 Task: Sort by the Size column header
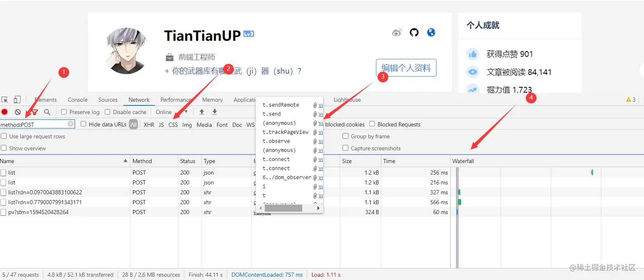pyautogui.click(x=360, y=161)
